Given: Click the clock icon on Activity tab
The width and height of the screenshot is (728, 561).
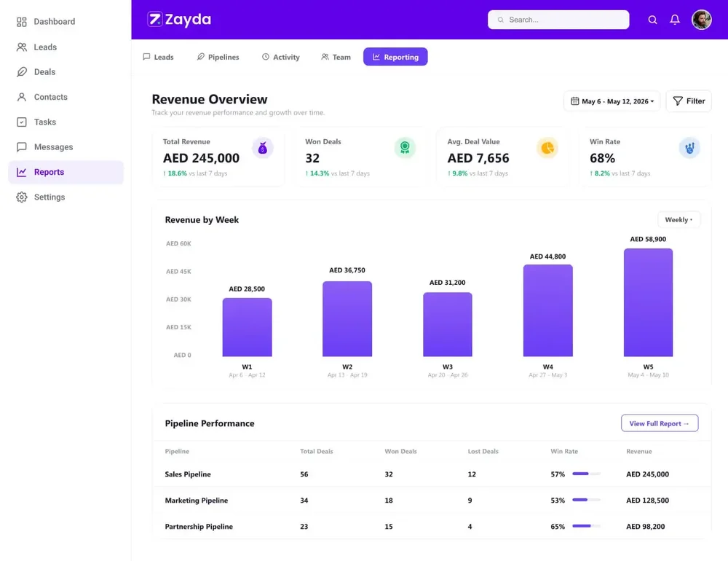Looking at the screenshot, I should pyautogui.click(x=266, y=57).
